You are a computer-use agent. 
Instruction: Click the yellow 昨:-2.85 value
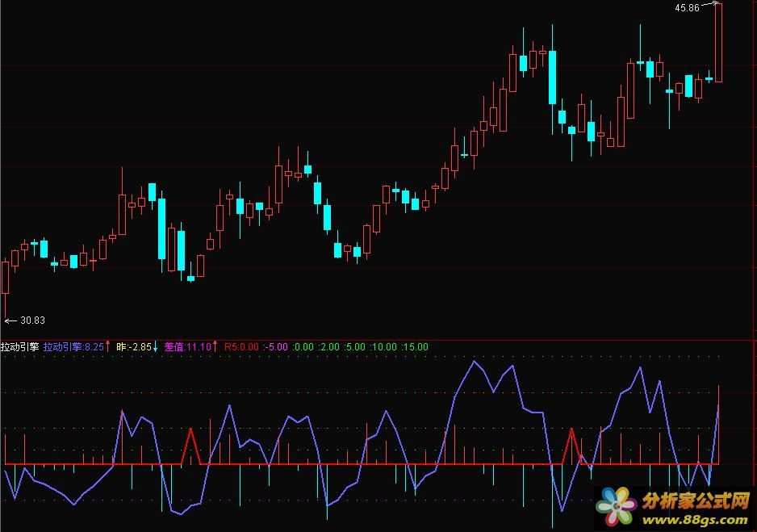click(134, 346)
